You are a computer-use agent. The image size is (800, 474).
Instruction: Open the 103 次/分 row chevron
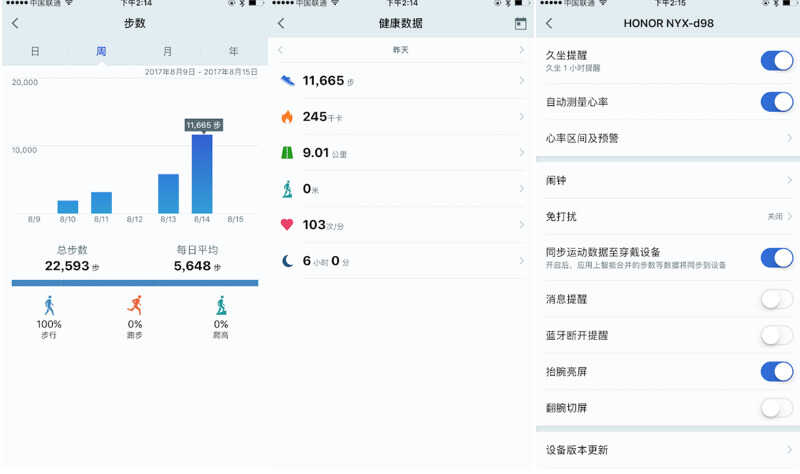(x=521, y=224)
